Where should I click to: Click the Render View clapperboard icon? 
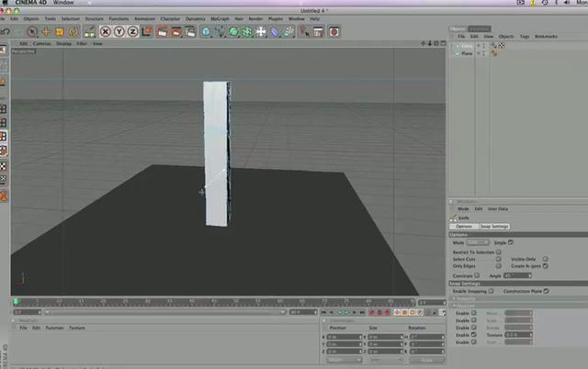tap(162, 32)
